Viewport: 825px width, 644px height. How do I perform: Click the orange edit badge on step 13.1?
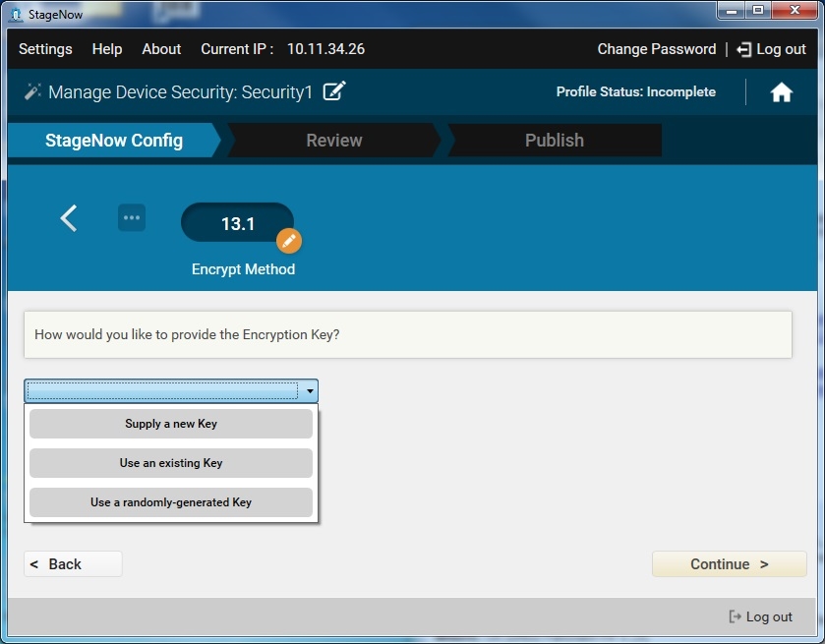click(x=288, y=240)
